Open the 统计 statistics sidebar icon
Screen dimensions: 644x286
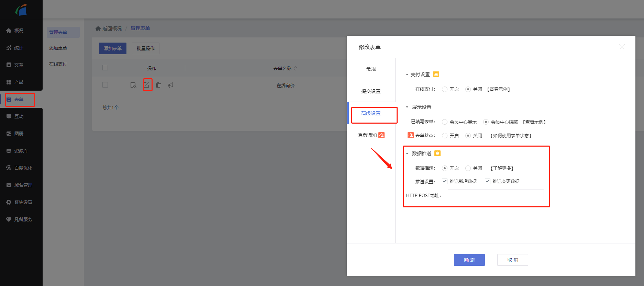pyautogui.click(x=9, y=48)
